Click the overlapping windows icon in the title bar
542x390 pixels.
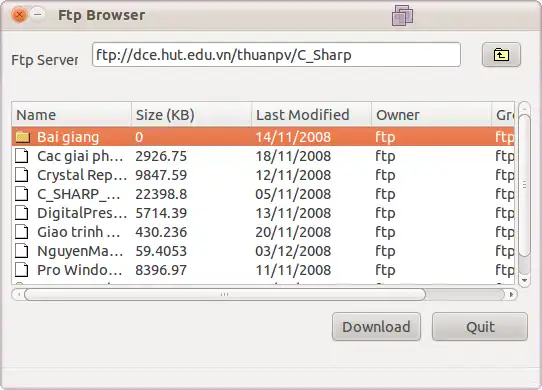[402, 16]
